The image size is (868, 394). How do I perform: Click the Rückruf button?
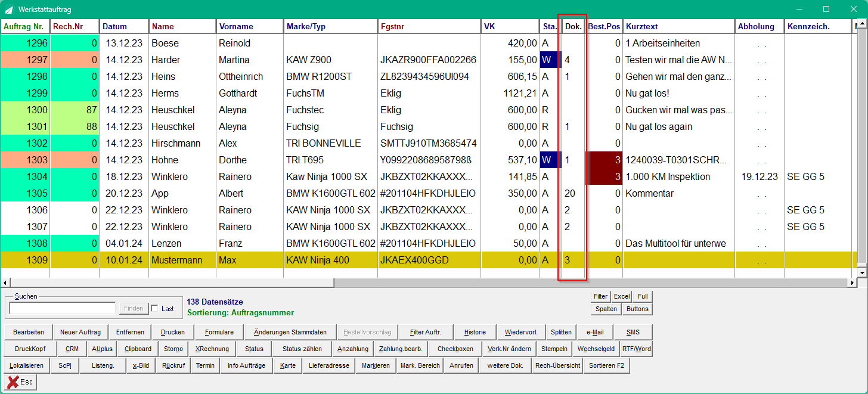click(x=173, y=365)
